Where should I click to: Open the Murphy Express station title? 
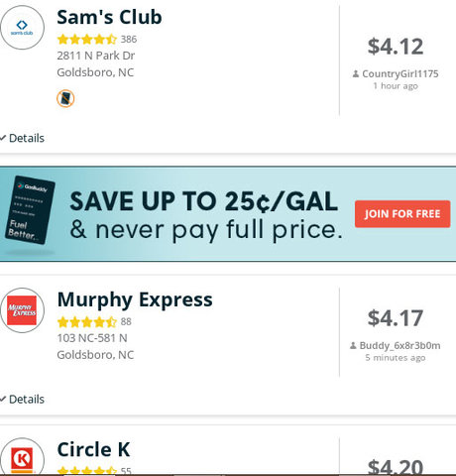(135, 300)
